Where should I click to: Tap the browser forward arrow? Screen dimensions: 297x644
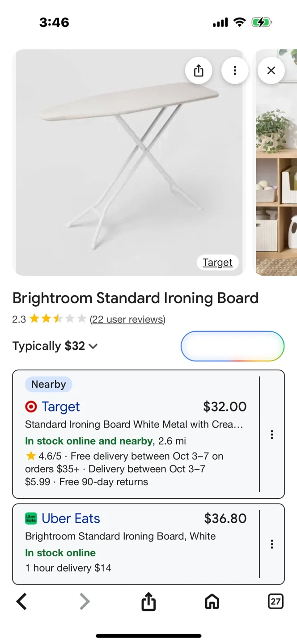click(85, 602)
